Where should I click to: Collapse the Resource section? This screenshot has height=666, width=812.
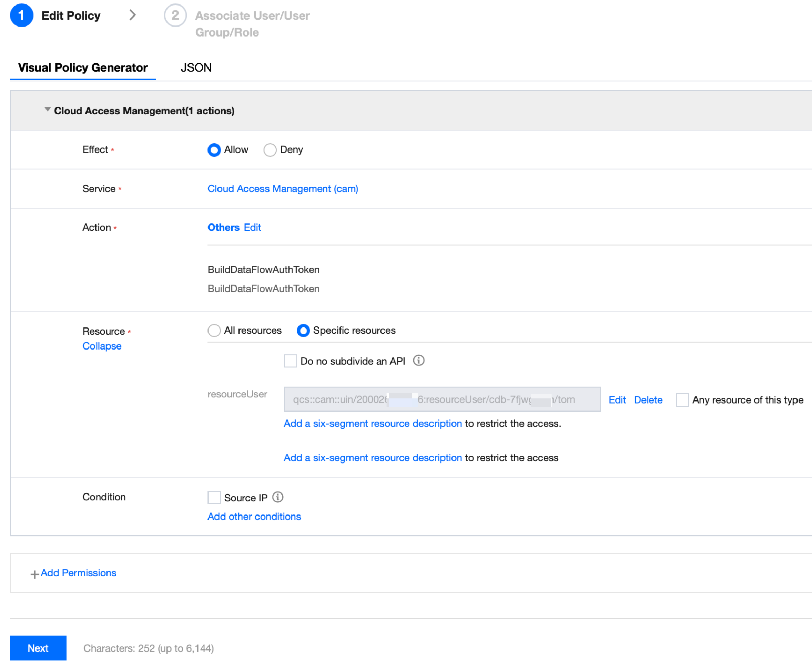[x=102, y=346]
